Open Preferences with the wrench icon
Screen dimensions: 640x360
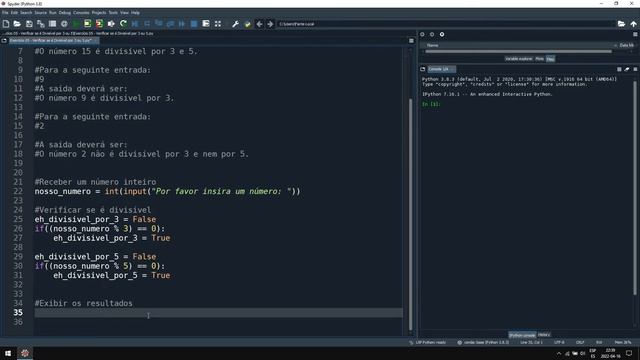[x=236, y=24]
